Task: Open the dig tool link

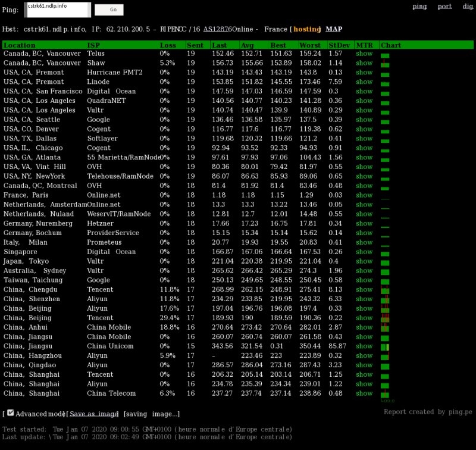Action: (465, 7)
